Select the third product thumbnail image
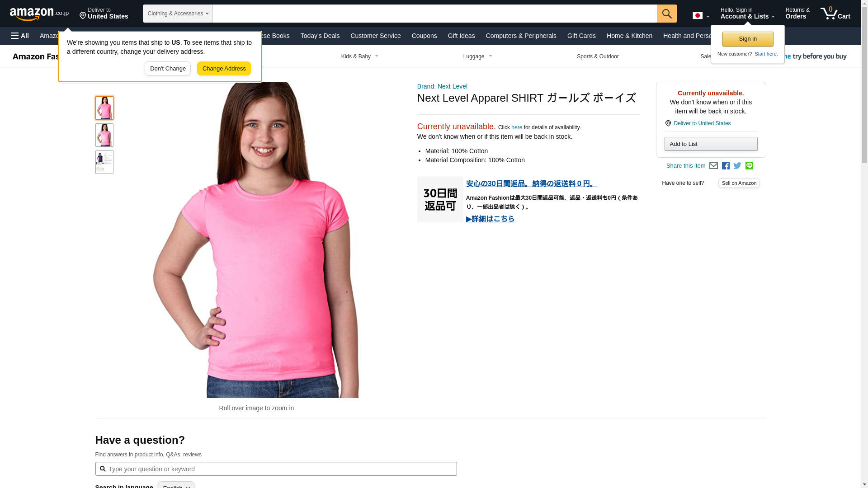 [x=104, y=162]
